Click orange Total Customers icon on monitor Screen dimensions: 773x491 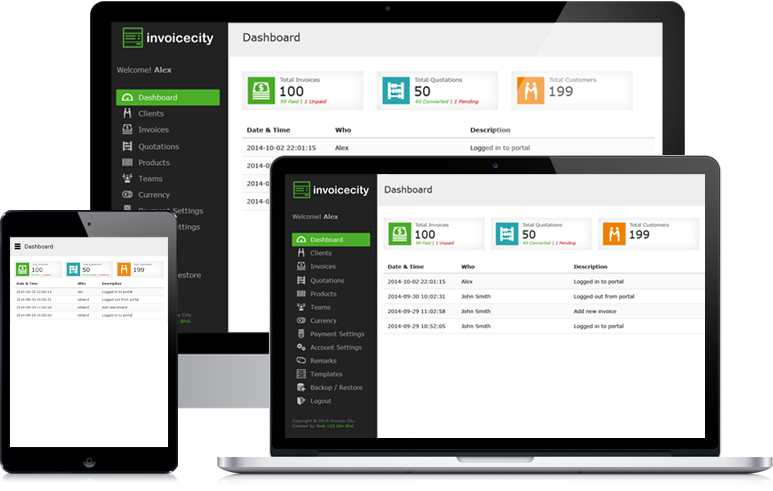point(530,90)
